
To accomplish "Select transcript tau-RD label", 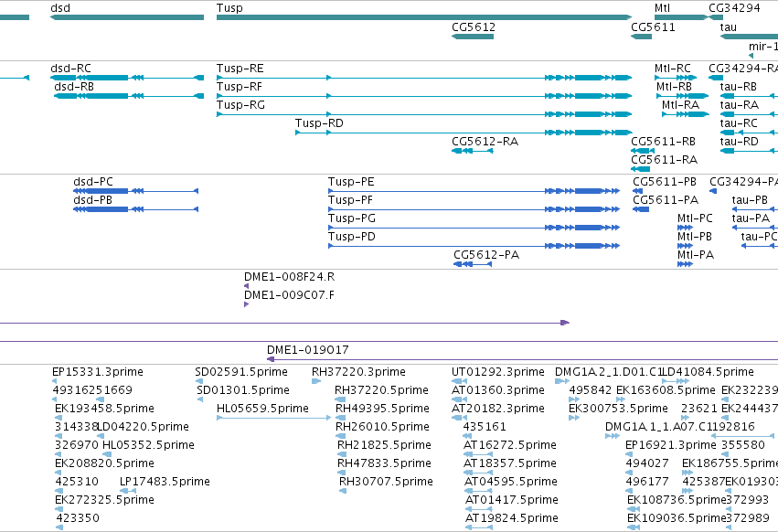I will 740,142.
